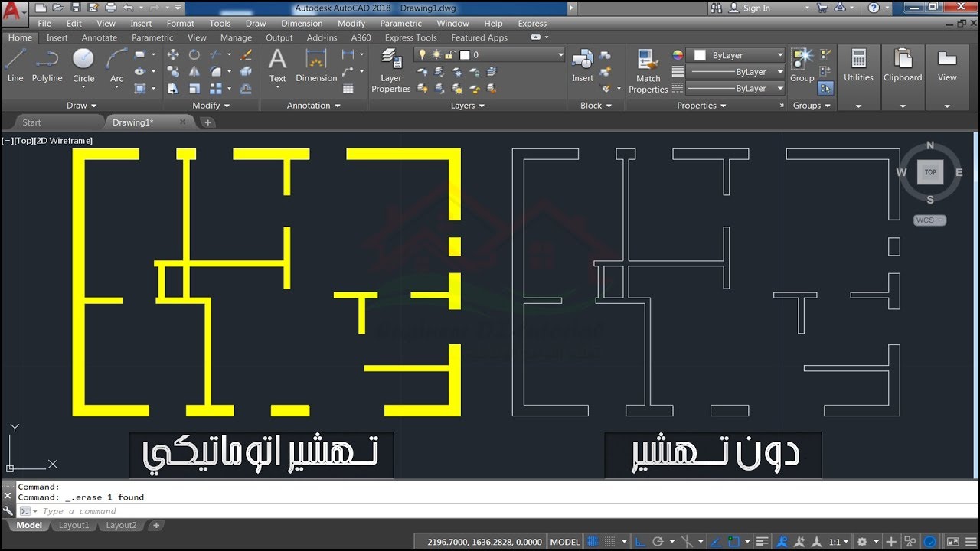The width and height of the screenshot is (980, 551).
Task: Click the Mirror tool icon
Action: (x=194, y=71)
